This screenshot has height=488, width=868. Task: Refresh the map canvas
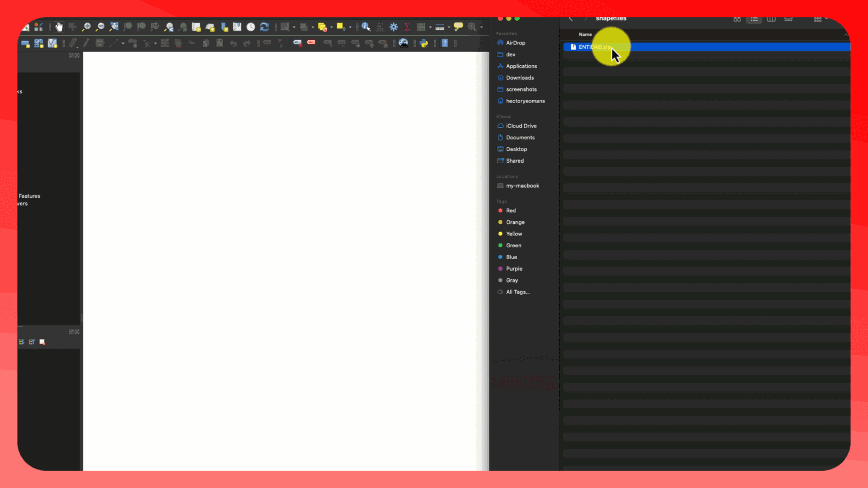click(265, 27)
